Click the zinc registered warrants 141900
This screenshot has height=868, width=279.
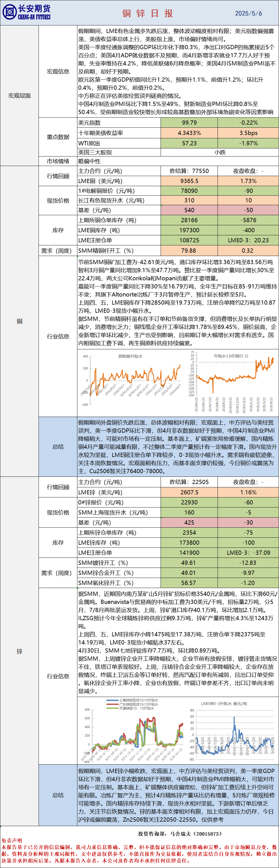189,552
